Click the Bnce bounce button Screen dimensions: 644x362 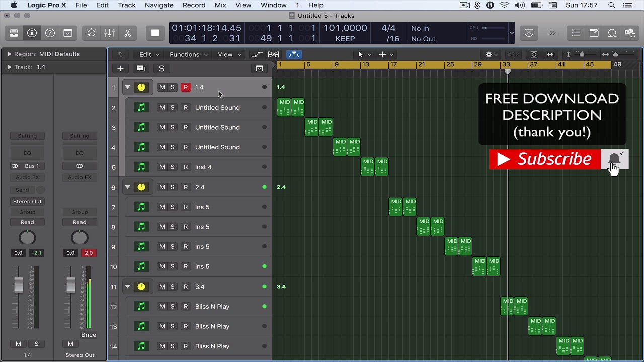tap(89, 335)
